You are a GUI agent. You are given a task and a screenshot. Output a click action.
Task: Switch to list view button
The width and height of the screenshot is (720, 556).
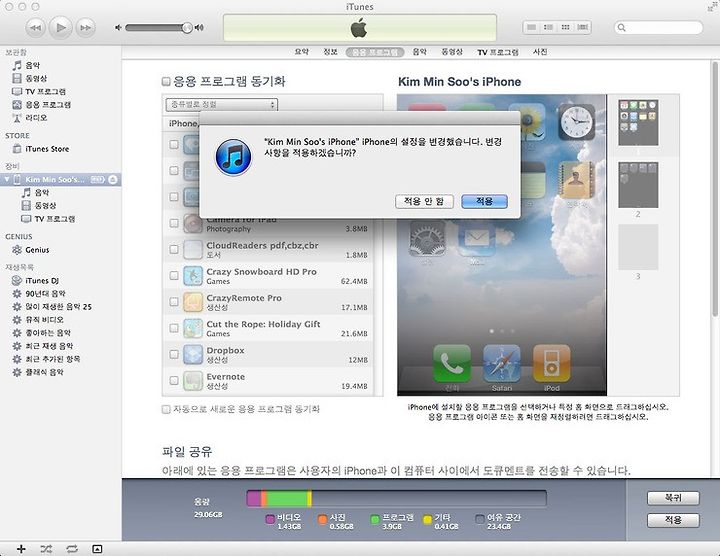coord(531,28)
